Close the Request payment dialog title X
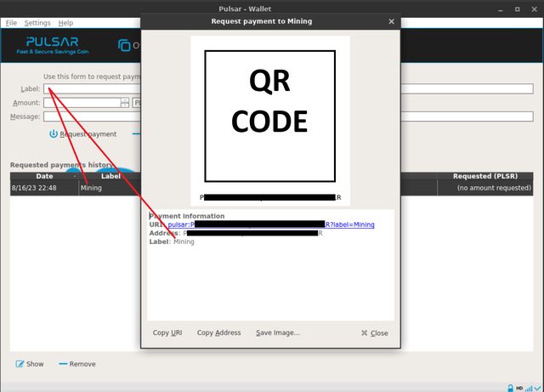The width and height of the screenshot is (544, 392). [391, 21]
